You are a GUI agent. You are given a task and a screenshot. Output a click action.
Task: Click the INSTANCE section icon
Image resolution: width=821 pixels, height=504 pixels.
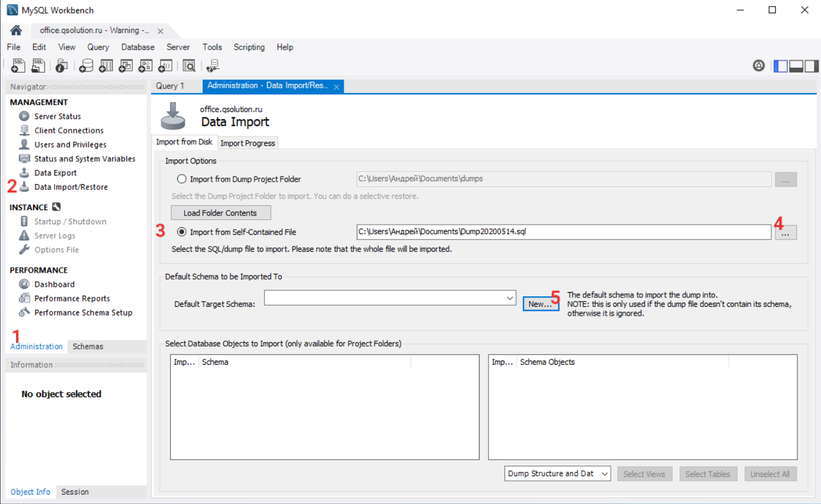(57, 207)
